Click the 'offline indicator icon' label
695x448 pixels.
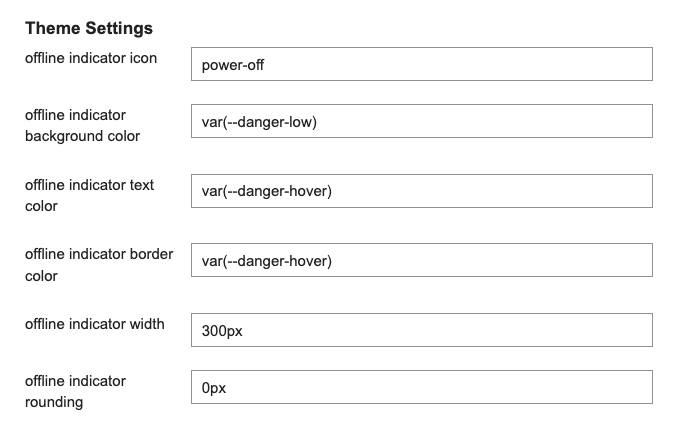pyautogui.click(x=91, y=58)
